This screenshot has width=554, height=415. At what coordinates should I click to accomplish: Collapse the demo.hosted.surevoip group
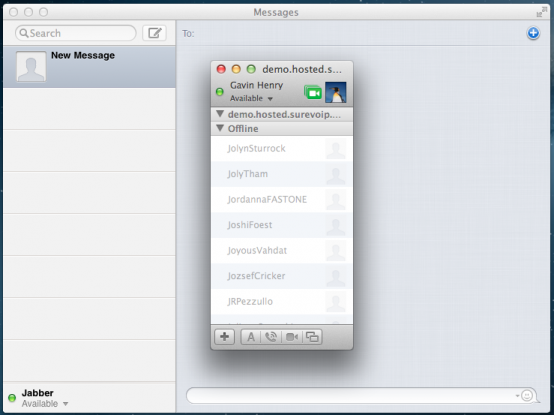tap(220, 114)
